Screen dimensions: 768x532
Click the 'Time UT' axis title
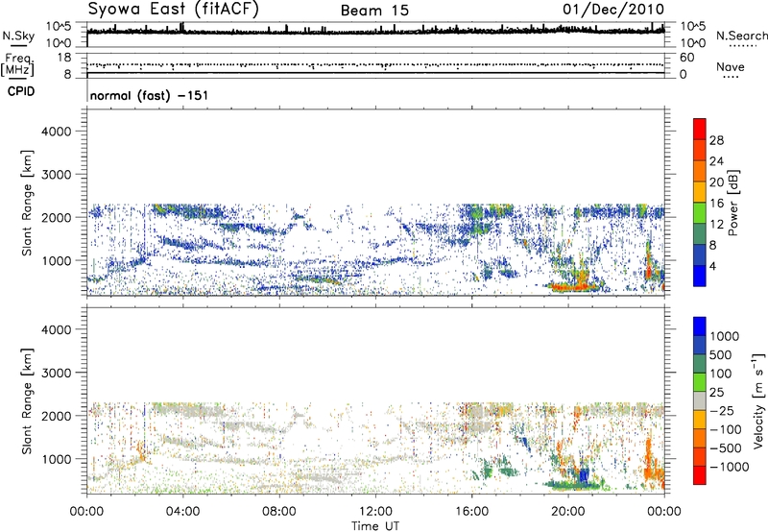pyautogui.click(x=375, y=526)
